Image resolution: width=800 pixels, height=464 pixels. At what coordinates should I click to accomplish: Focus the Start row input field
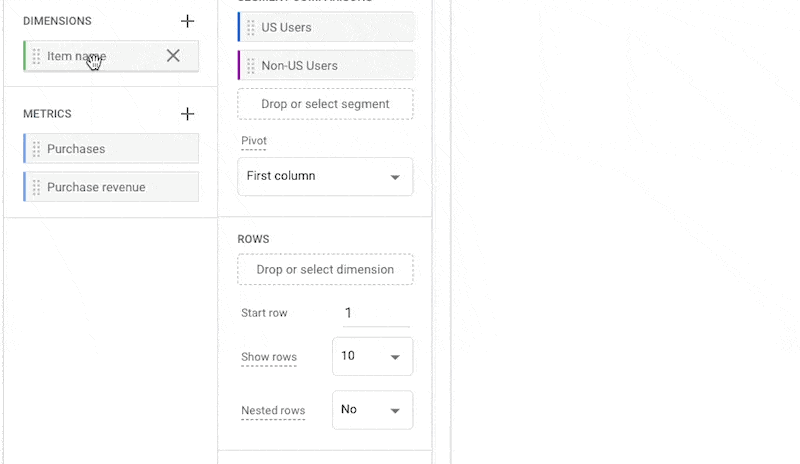(x=375, y=313)
